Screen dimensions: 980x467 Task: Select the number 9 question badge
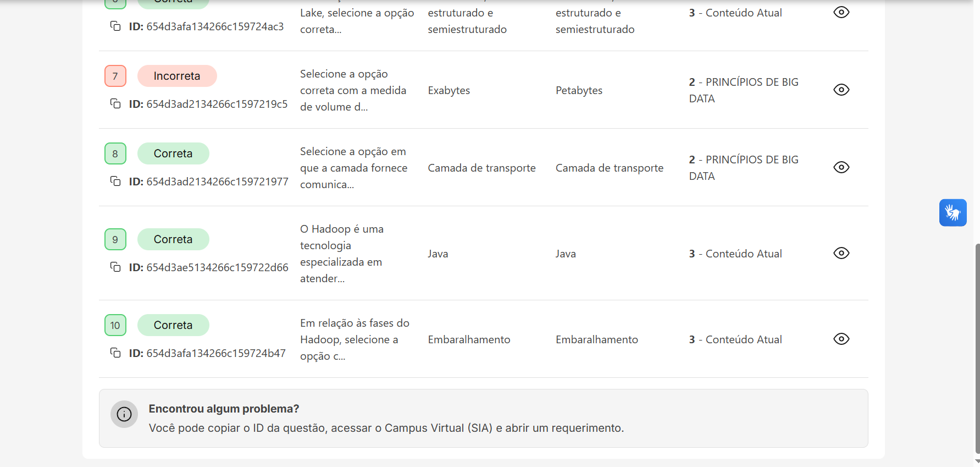coord(115,239)
